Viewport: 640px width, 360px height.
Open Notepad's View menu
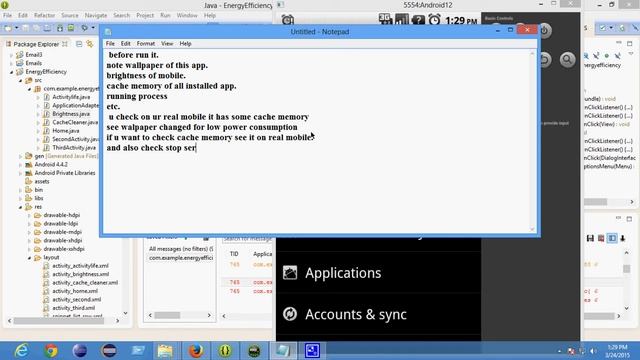167,44
